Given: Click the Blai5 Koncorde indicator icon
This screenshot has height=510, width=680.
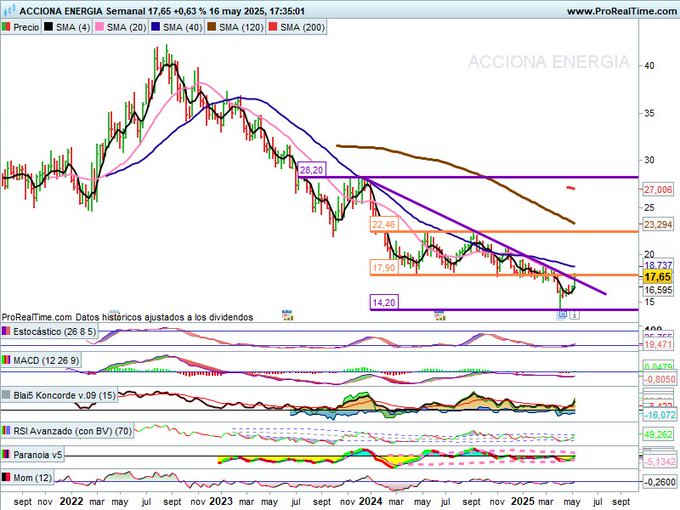Looking at the screenshot, I should (6, 396).
